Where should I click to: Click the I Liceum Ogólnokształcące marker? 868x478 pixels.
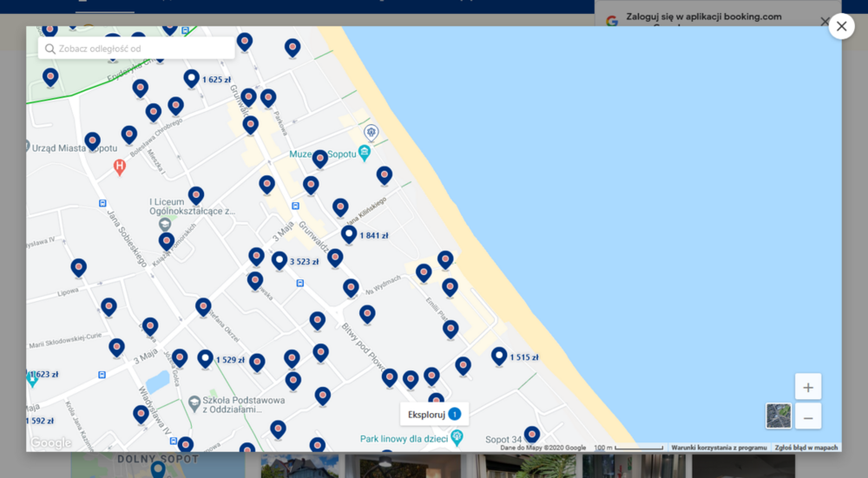click(165, 225)
